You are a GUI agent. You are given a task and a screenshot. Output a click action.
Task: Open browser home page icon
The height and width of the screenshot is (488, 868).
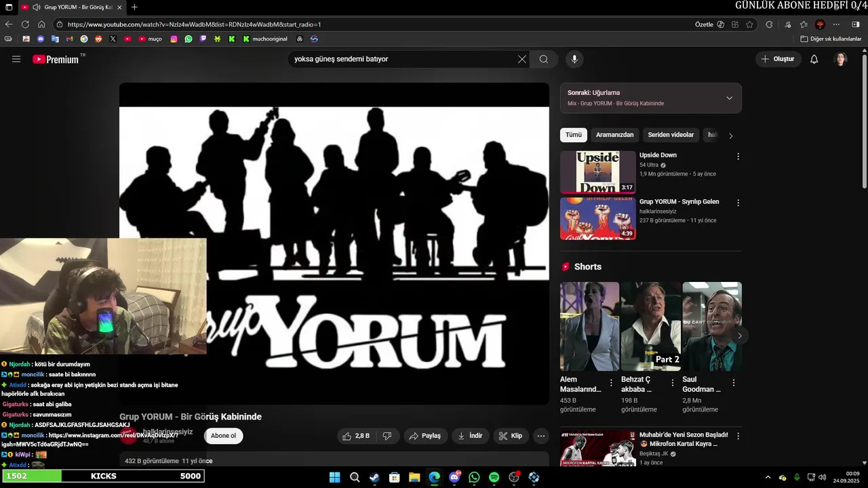click(x=41, y=24)
